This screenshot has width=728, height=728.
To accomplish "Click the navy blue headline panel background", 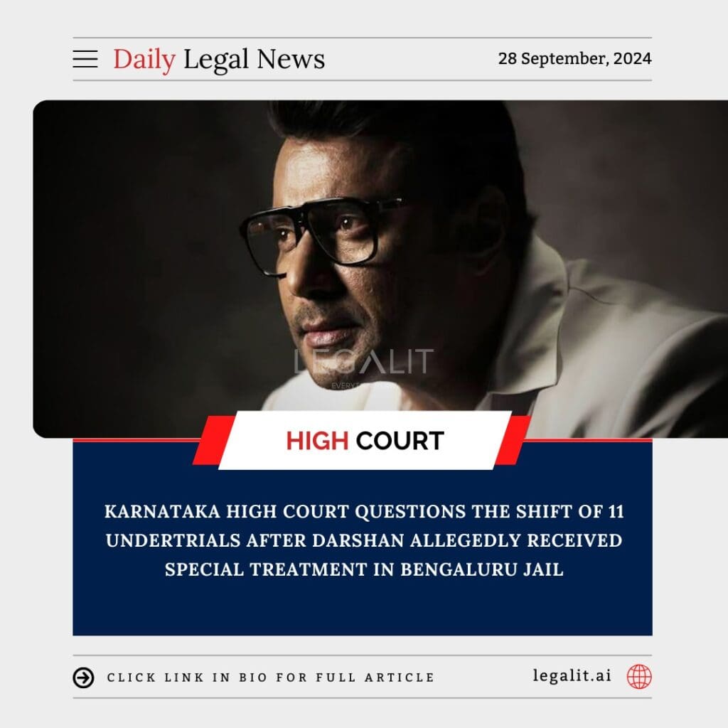I will click(362, 609).
